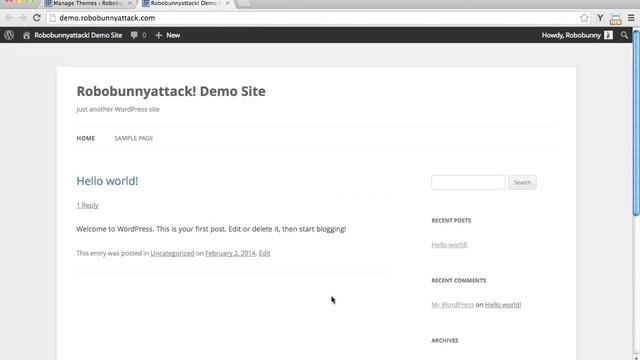This screenshot has width=640, height=360.
Task: Click the Robobunny user avatar
Action: [x=608, y=35]
